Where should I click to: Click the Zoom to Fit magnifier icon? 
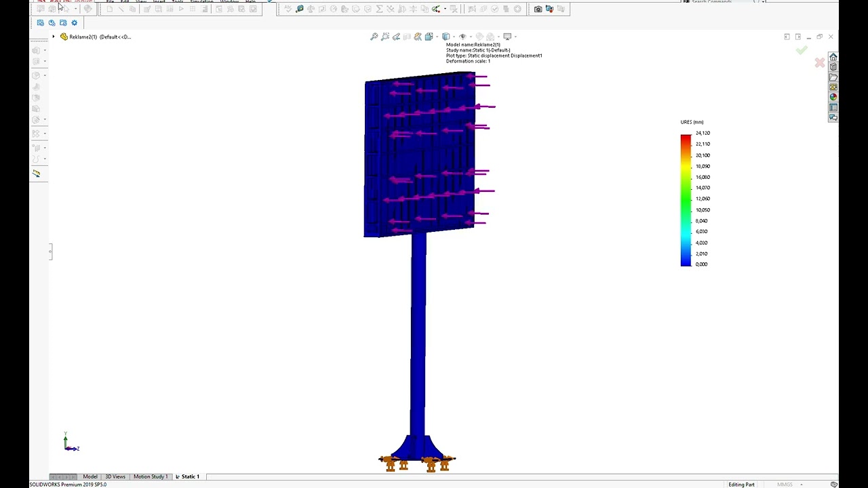[x=374, y=37]
